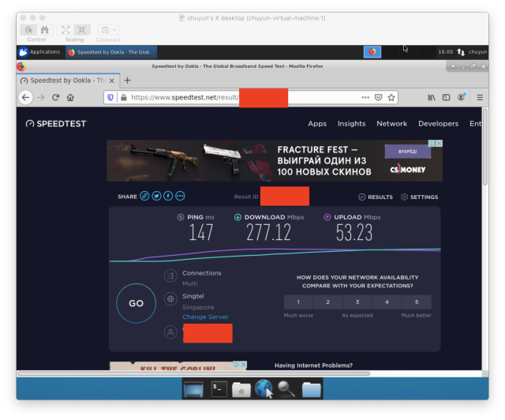Click VNC Control toolbar button
Image resolution: width=505 pixels, height=420 pixels.
tap(36, 33)
